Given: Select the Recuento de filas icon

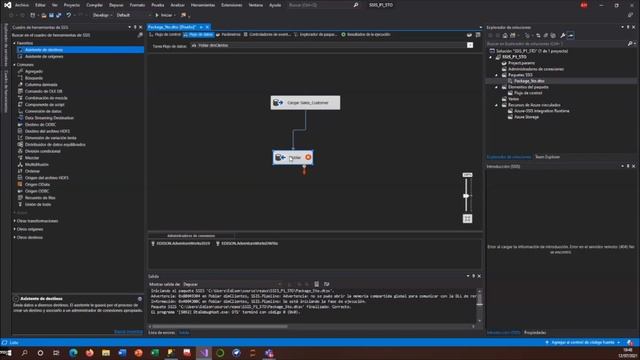Looking at the screenshot, I should (x=20, y=198).
